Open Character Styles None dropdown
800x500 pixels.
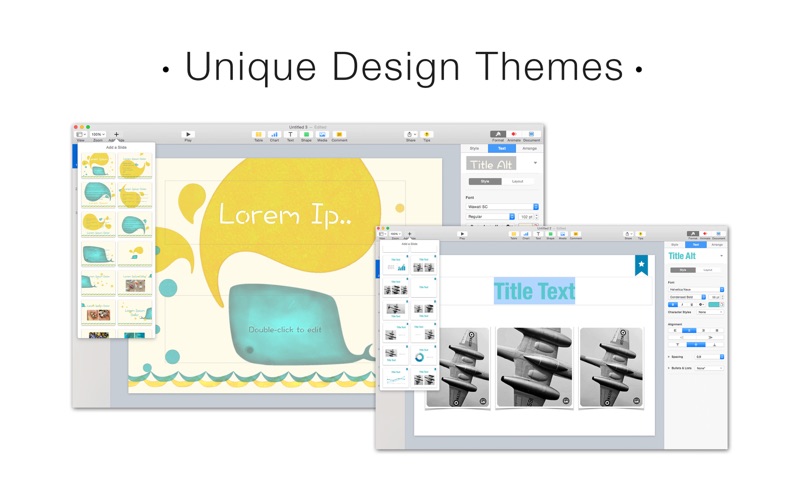(710, 312)
